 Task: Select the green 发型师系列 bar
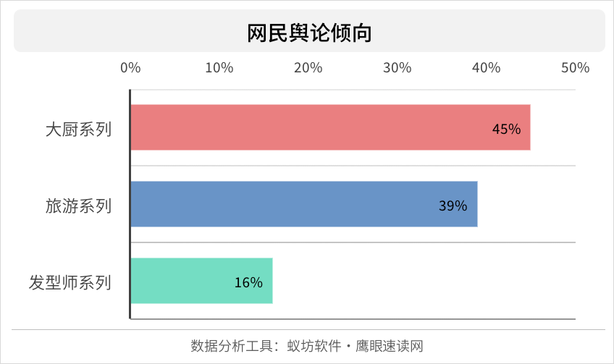tap(202, 281)
